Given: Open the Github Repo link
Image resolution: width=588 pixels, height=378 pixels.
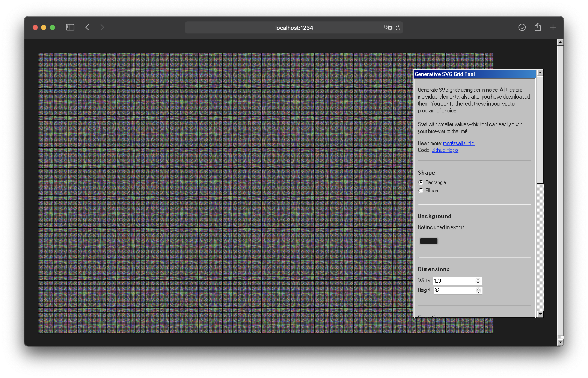Looking at the screenshot, I should (445, 150).
